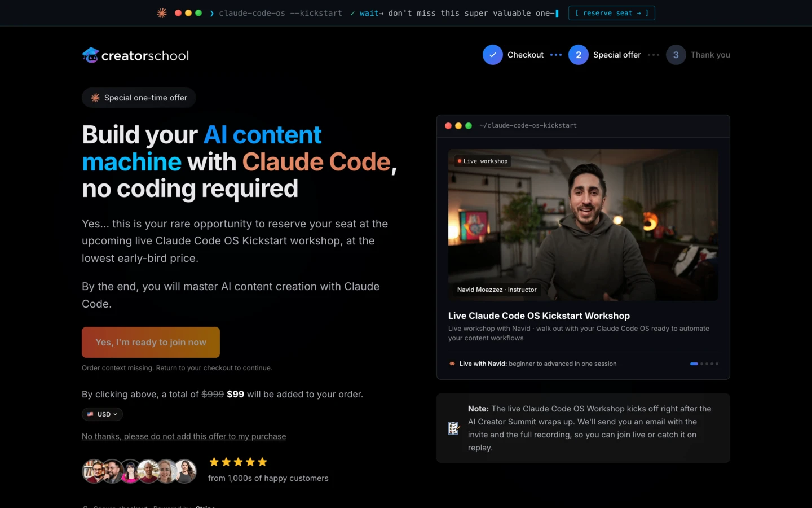
Task: Click the "[ reserve seat → ]" button
Action: [x=612, y=13]
